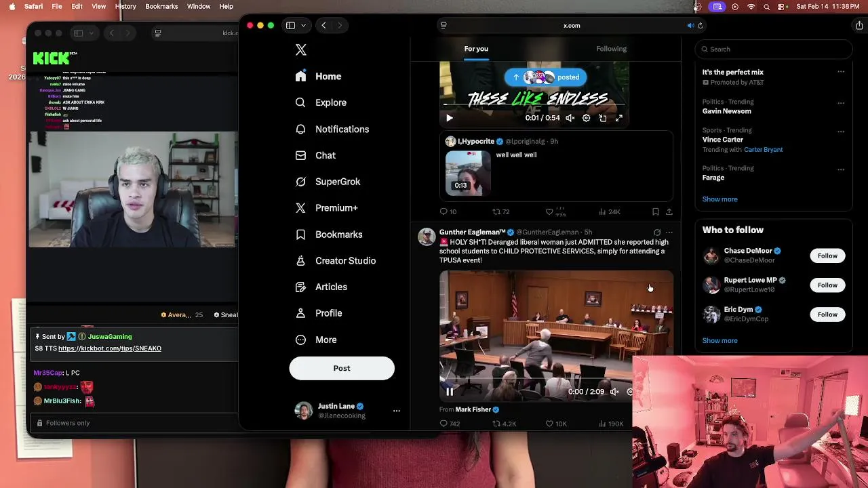
Task: Go back in the Safari x.com window
Action: click(x=323, y=26)
